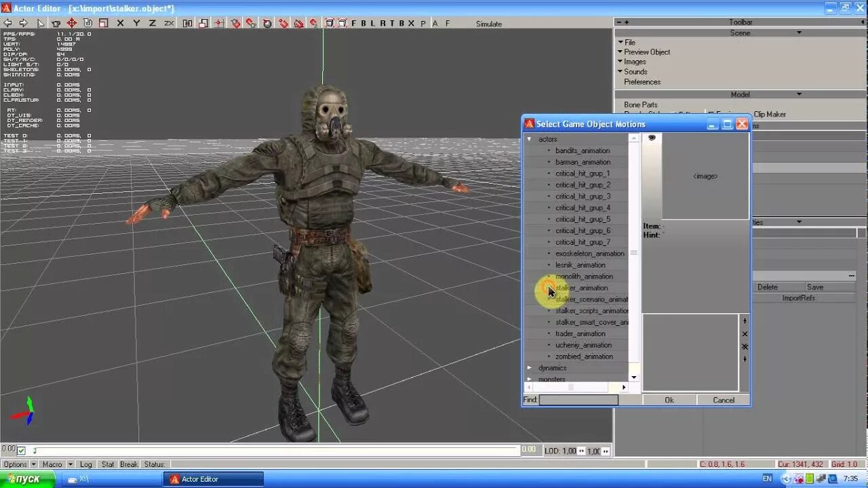Collapse the Scene panel header arrow
868x488 pixels.
pyautogui.click(x=799, y=33)
